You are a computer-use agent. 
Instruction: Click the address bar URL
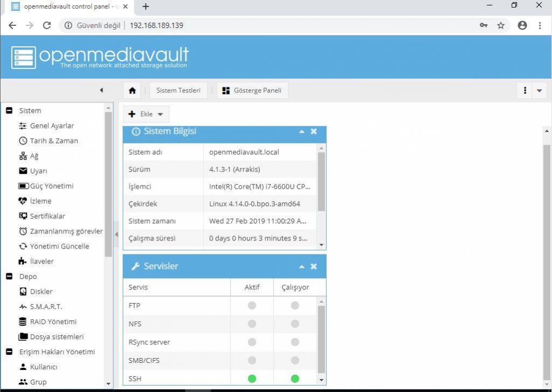click(156, 25)
